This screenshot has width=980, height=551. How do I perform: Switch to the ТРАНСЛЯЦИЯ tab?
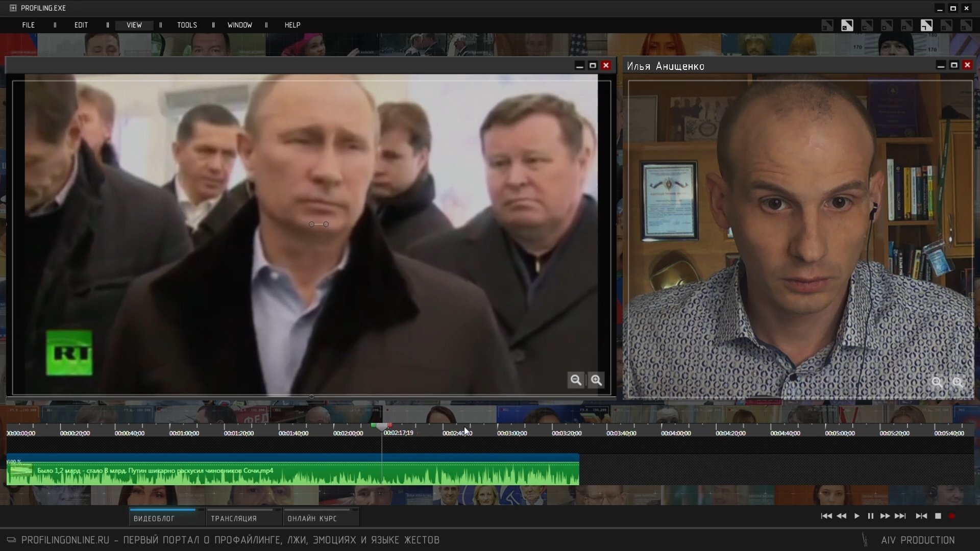pyautogui.click(x=234, y=518)
